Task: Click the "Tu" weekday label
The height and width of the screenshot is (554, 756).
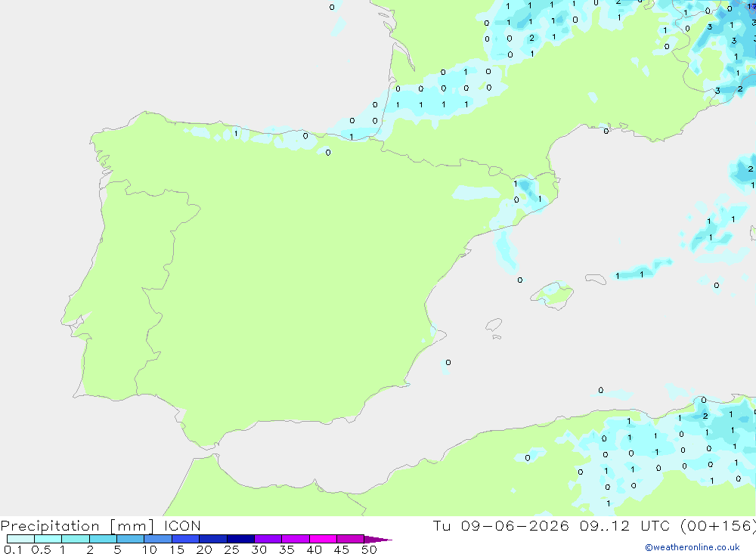Action: coord(442,525)
